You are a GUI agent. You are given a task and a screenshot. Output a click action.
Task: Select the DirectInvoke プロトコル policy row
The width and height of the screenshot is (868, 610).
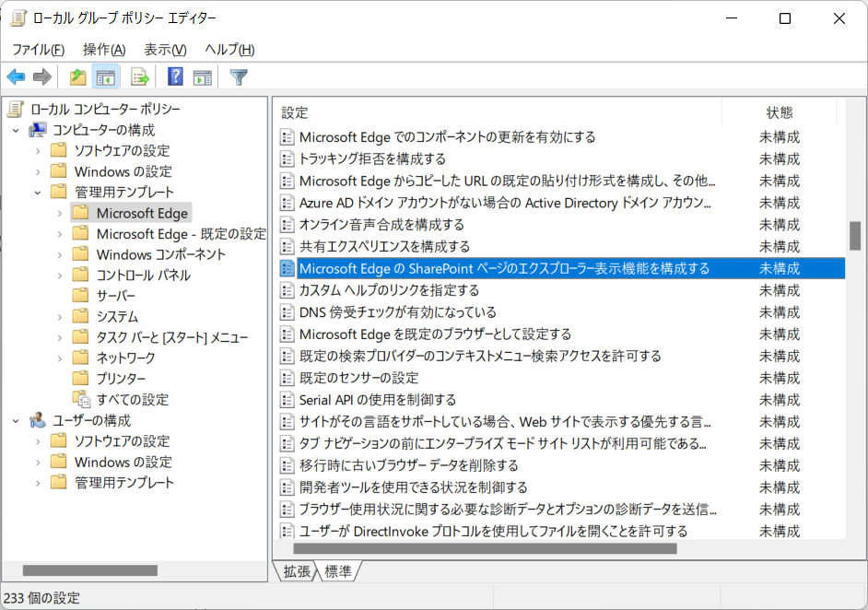tap(561, 532)
